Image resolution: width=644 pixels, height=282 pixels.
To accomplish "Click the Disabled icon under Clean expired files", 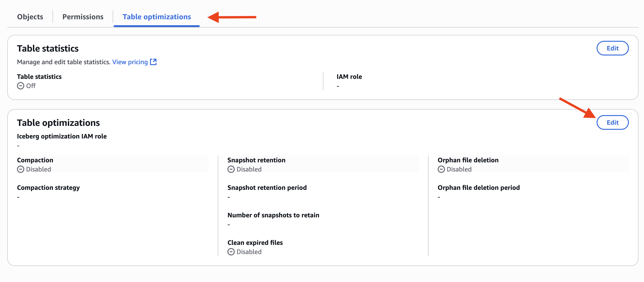I will [231, 252].
